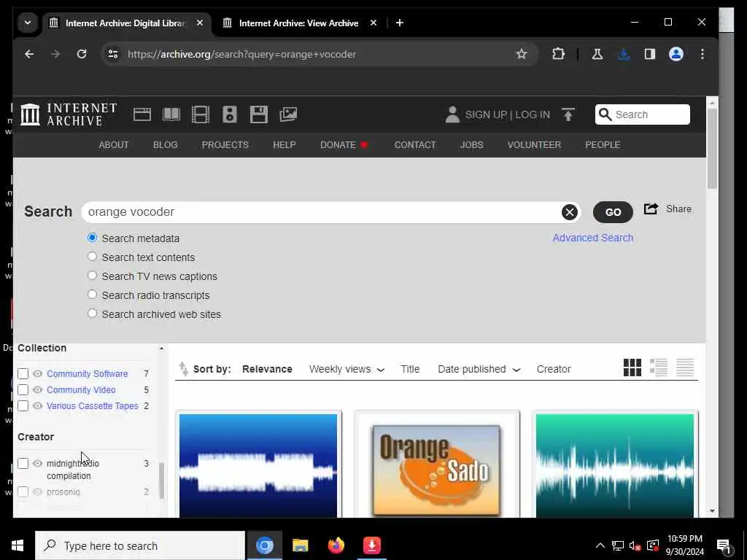Check the Community Video collection box
This screenshot has width=747, height=560.
click(23, 390)
